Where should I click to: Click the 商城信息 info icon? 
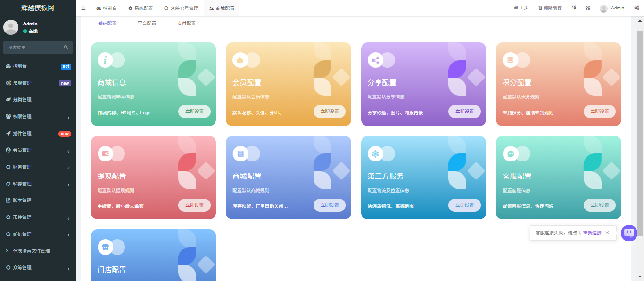[105, 60]
